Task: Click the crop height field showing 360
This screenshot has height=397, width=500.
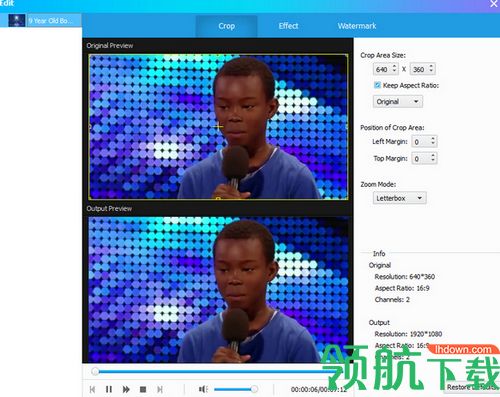Action: coord(419,69)
